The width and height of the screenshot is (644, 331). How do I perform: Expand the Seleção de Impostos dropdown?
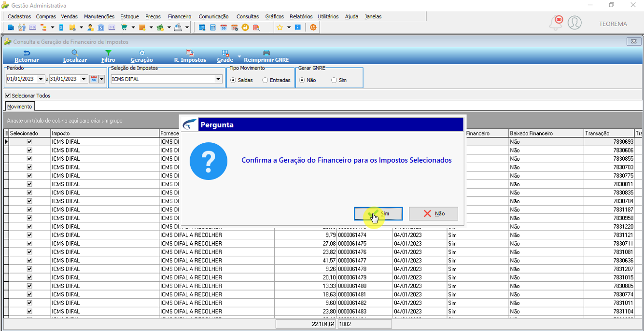click(218, 79)
